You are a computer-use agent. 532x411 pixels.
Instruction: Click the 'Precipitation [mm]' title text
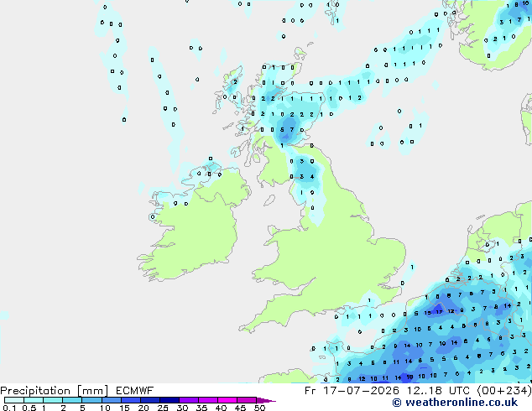[55, 391]
